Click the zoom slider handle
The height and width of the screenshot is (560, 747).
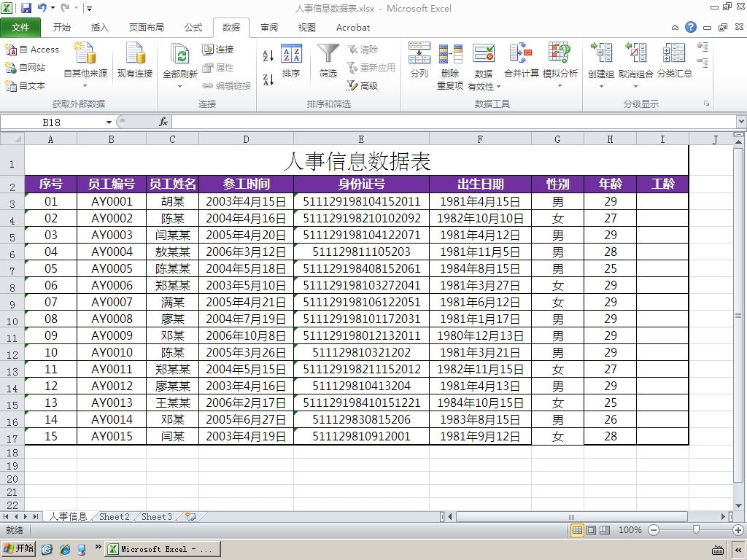696,529
